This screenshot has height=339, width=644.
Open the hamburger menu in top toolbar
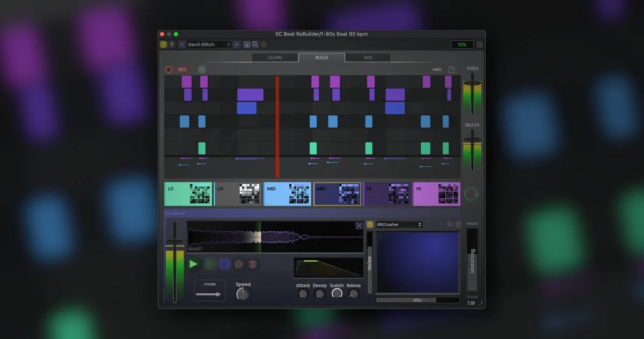(x=479, y=45)
